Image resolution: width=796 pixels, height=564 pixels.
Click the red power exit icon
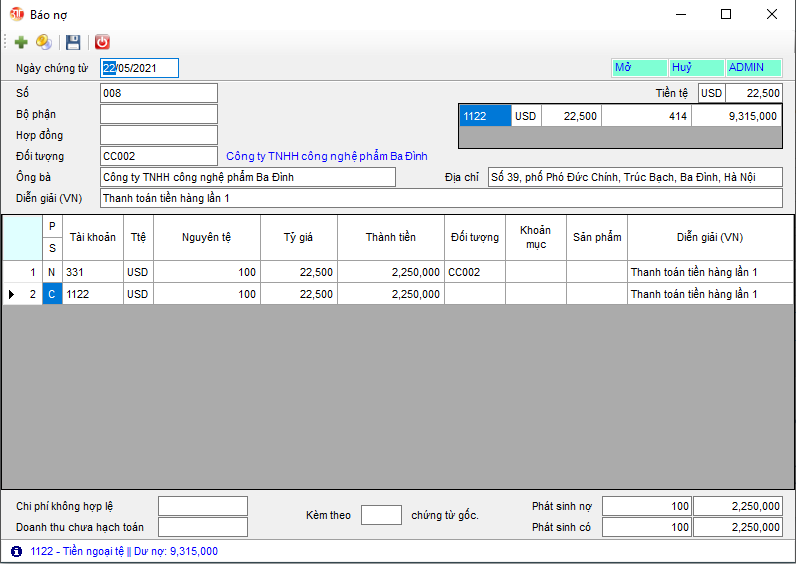coord(102,42)
